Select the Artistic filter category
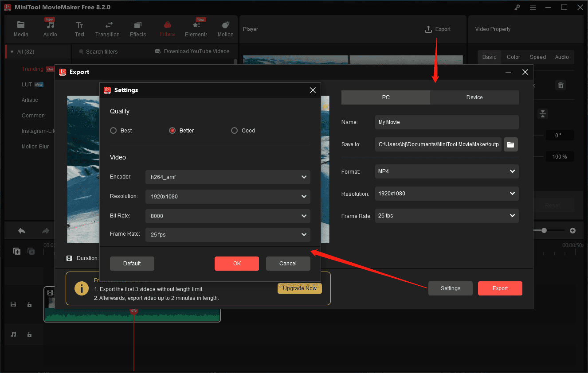The image size is (588, 373). [30, 100]
